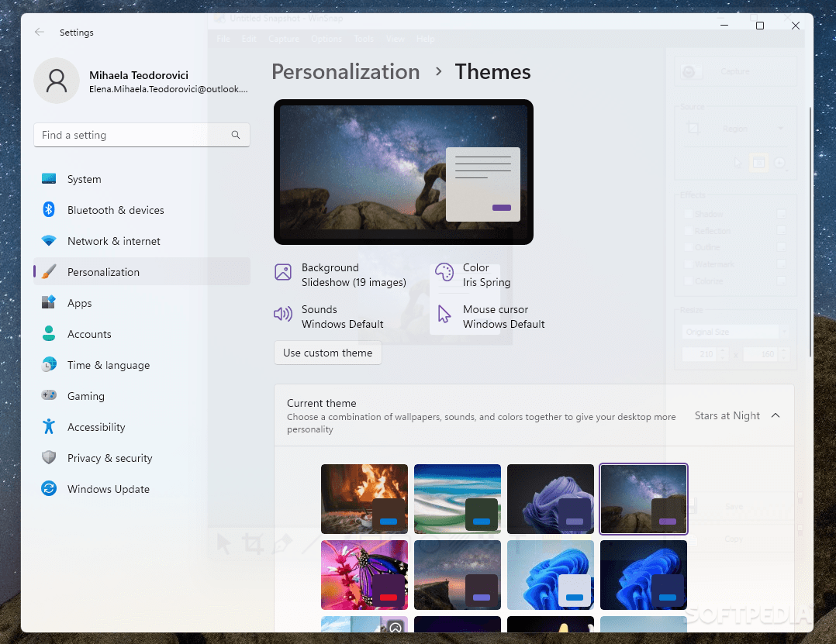Open the Mouse cursor Windows Default setting

tap(490, 316)
